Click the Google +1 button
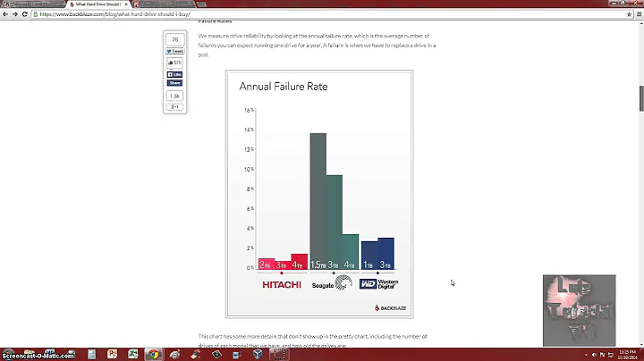 tap(175, 106)
